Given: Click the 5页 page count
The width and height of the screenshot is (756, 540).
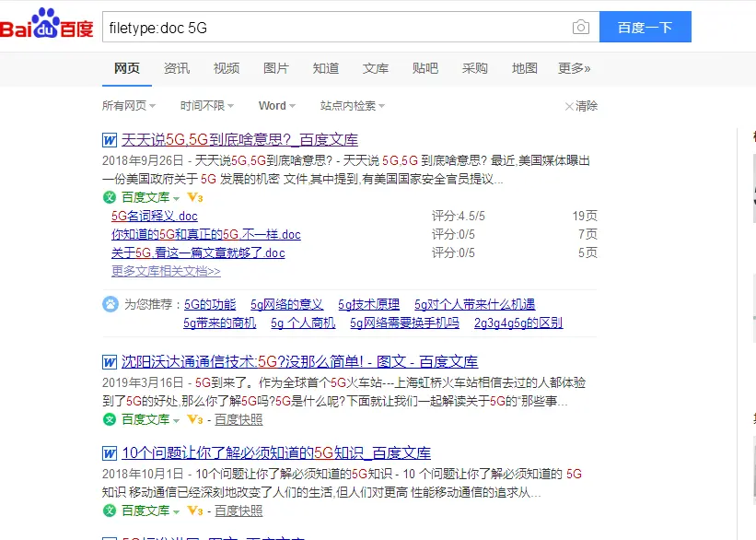Looking at the screenshot, I should tap(587, 252).
